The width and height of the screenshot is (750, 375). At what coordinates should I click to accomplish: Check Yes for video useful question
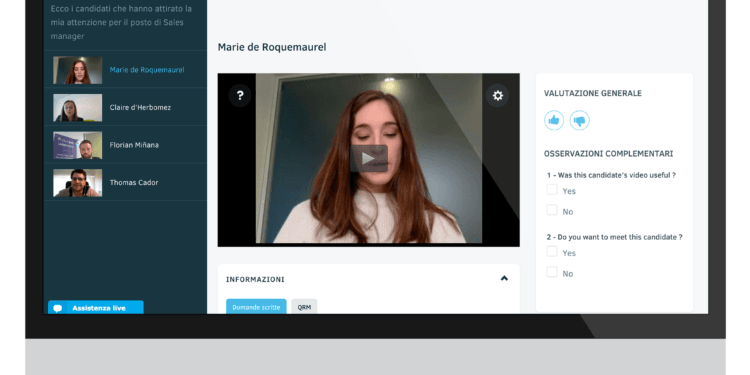point(552,189)
